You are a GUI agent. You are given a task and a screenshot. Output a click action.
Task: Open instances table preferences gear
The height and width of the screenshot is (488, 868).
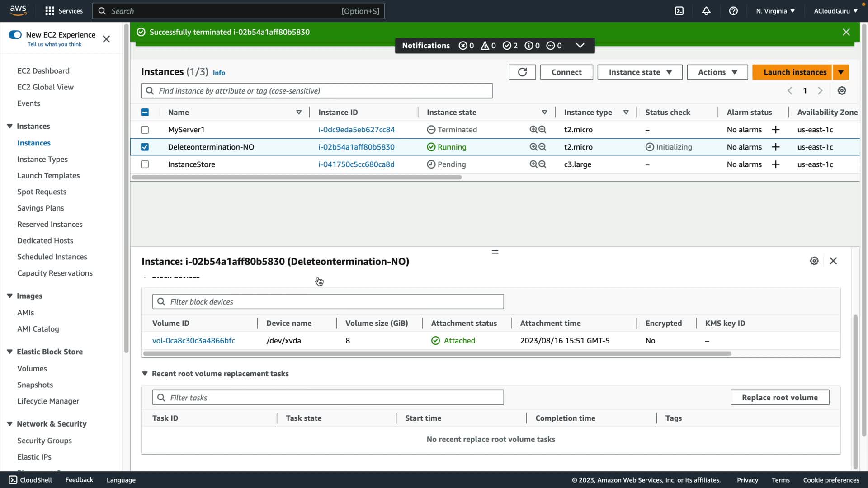[842, 91]
